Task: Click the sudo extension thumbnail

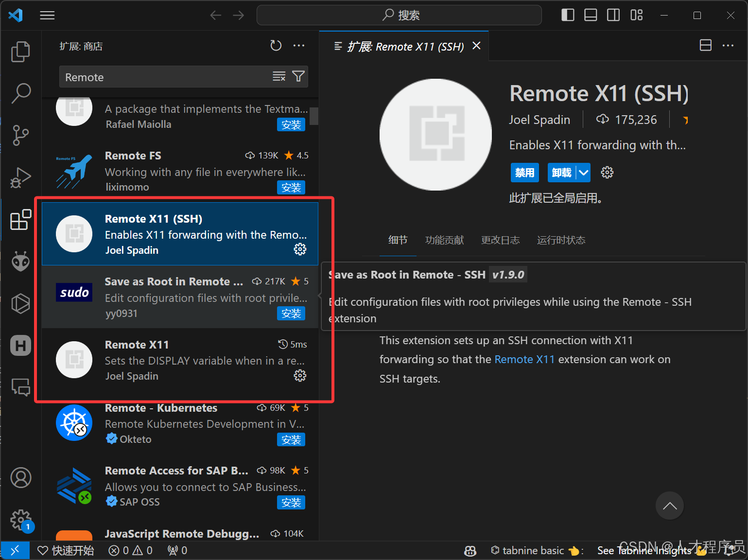Action: pyautogui.click(x=74, y=292)
